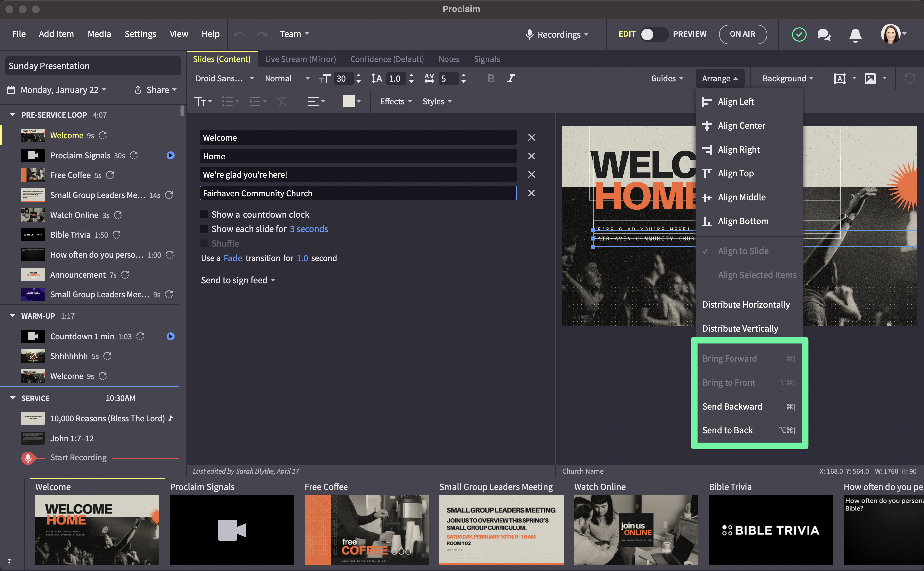Open the text color swatch
This screenshot has width=924, height=571.
pos(348,101)
